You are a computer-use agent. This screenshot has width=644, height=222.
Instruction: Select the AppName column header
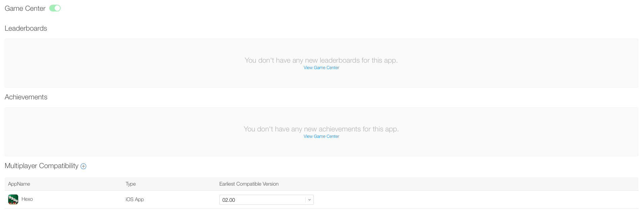pyautogui.click(x=19, y=184)
